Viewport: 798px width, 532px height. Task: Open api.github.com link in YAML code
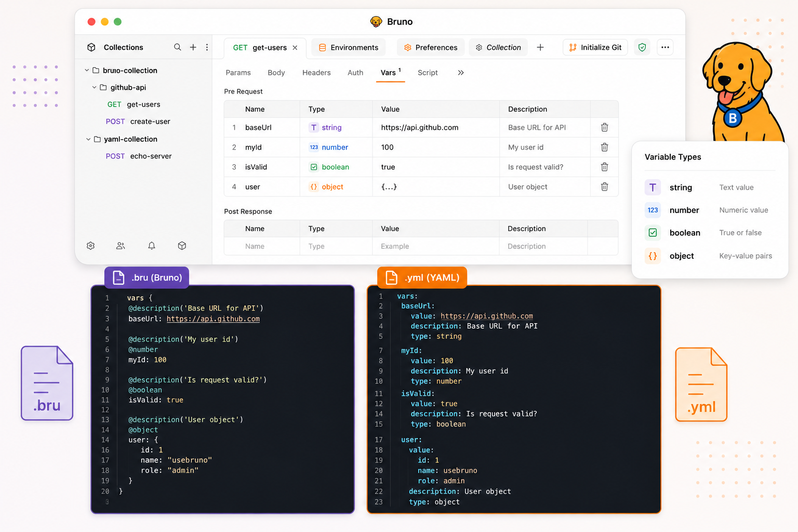[487, 316]
